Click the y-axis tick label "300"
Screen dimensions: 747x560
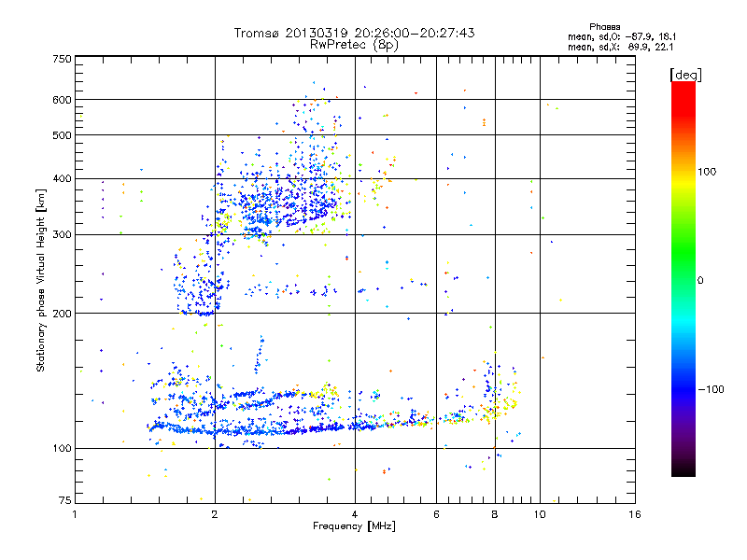tap(62, 235)
